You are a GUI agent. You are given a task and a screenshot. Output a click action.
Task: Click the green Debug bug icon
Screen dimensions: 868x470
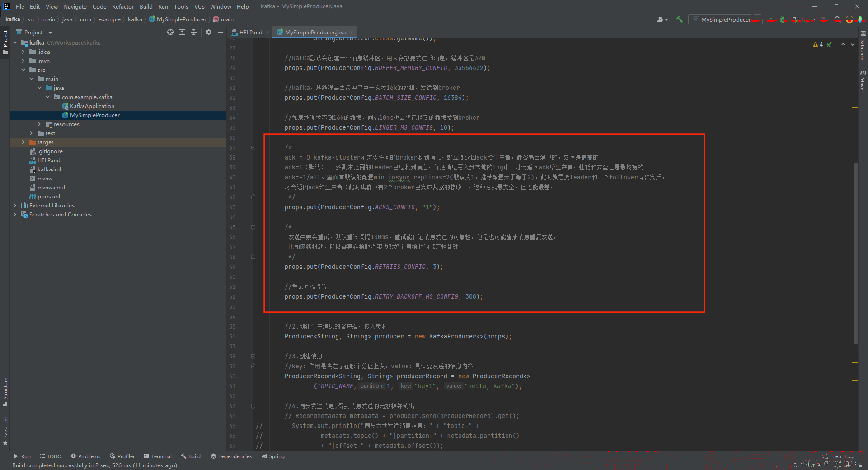coord(783,19)
